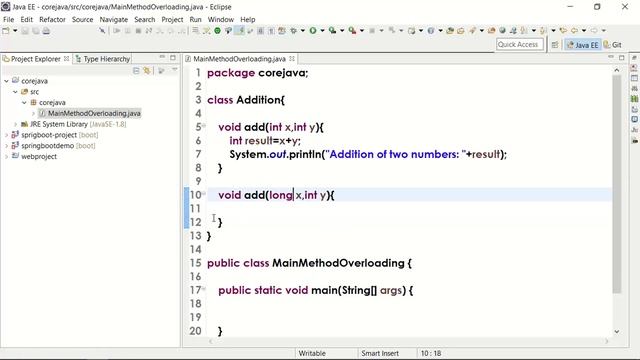This screenshot has height=360, width=640.
Task: Click the Search flashlight toolbar icon
Action: tap(472, 31)
